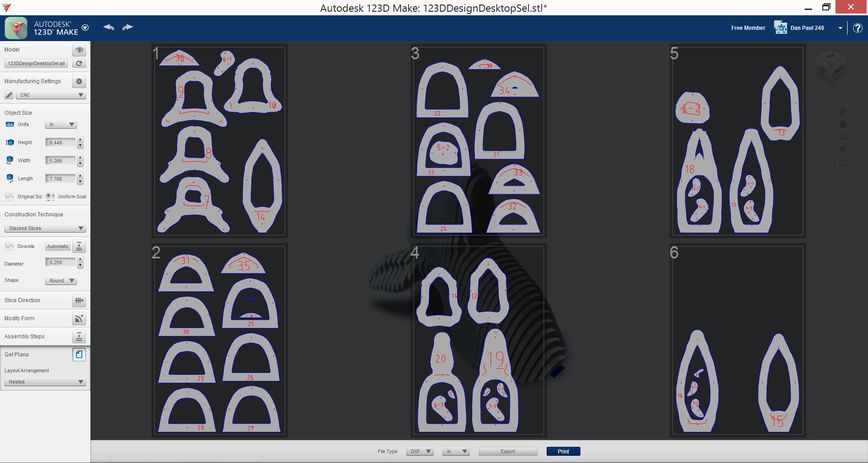Increase the Width value with up arrow
This screenshot has width=868, height=463.
click(x=80, y=158)
